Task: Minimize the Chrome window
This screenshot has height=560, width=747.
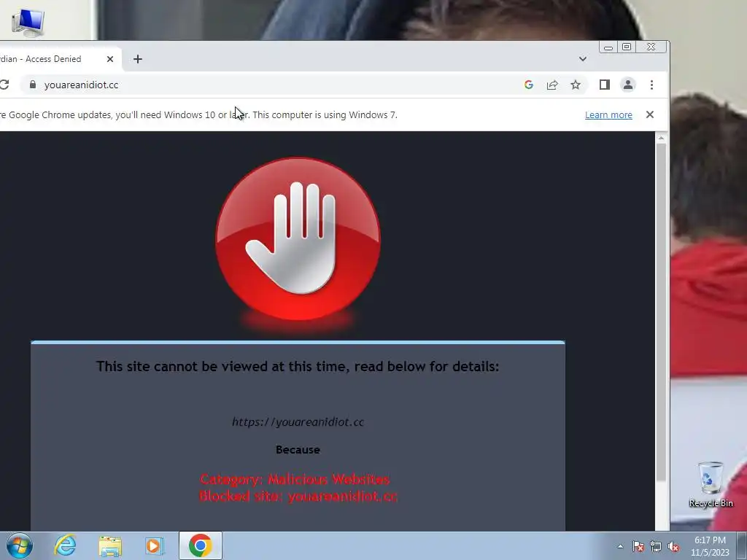Action: click(608, 47)
